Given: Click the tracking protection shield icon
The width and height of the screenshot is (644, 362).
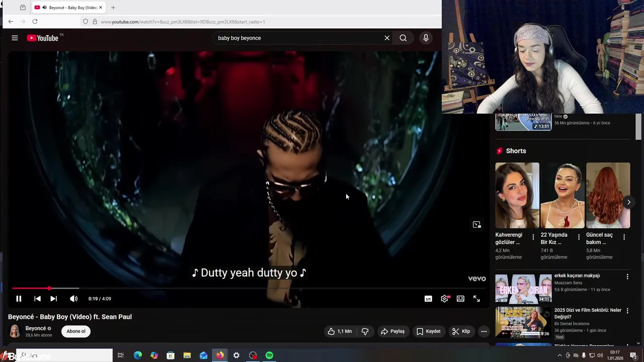Looking at the screenshot, I should click(86, 22).
